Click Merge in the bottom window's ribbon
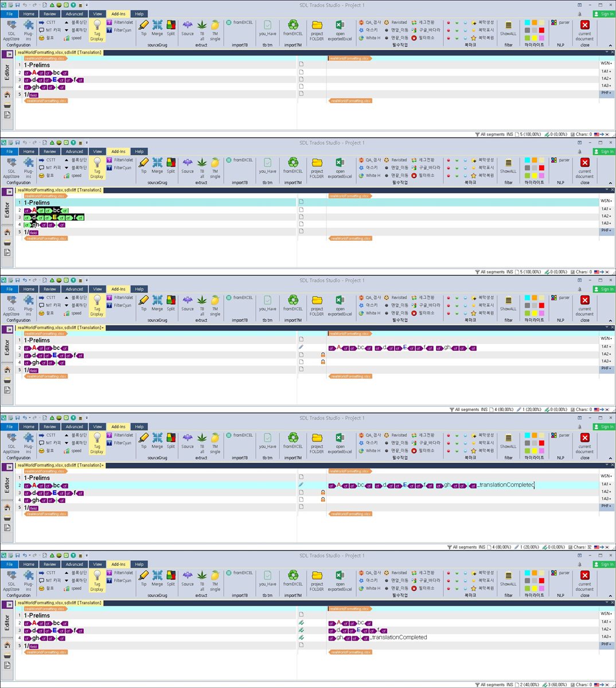 tap(157, 578)
